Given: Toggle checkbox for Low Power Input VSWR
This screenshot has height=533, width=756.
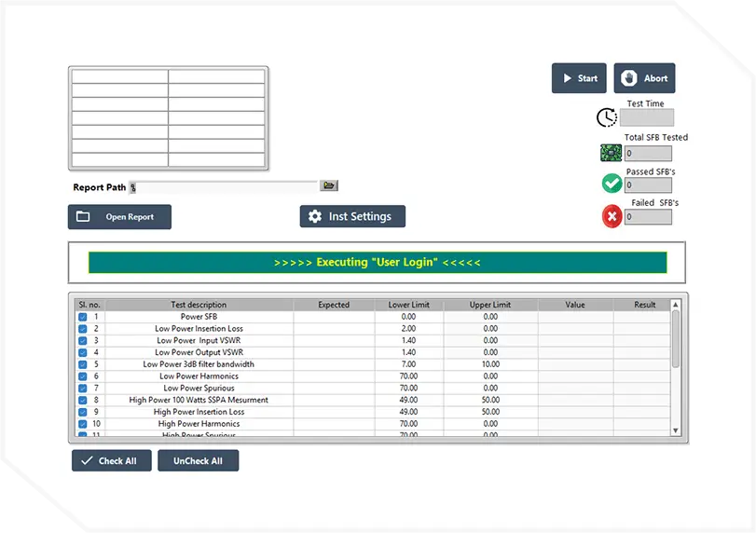Looking at the screenshot, I should click(x=83, y=341).
